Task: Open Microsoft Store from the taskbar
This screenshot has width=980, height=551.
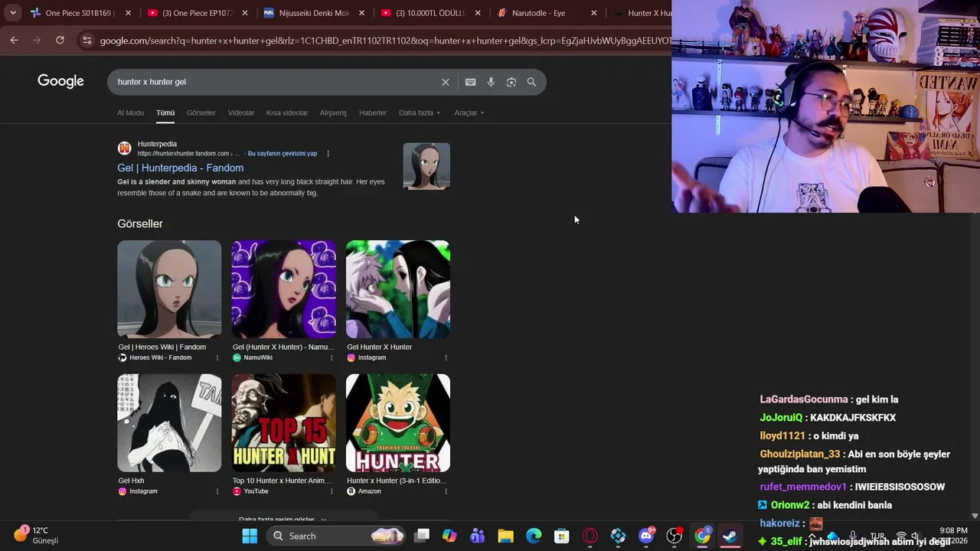Action: (x=562, y=536)
